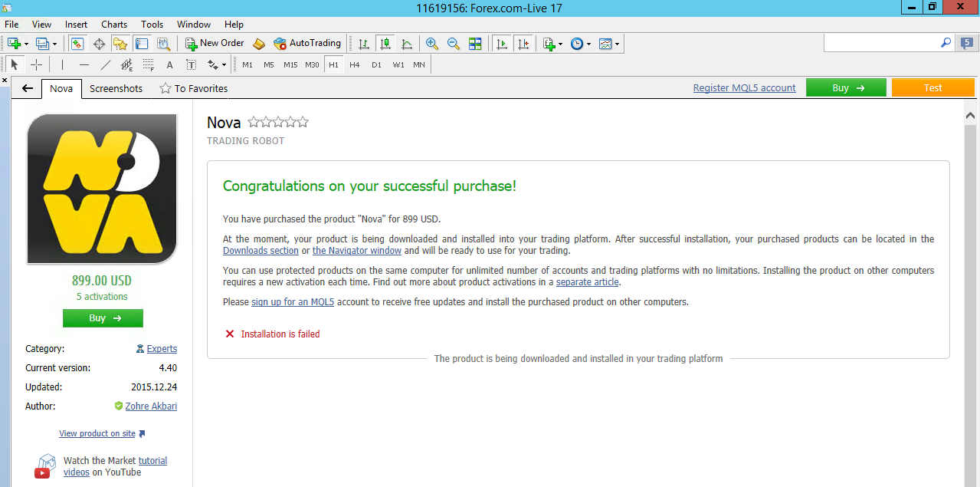The height and width of the screenshot is (487, 980).
Task: Open the Navigator window link
Action: [357, 251]
